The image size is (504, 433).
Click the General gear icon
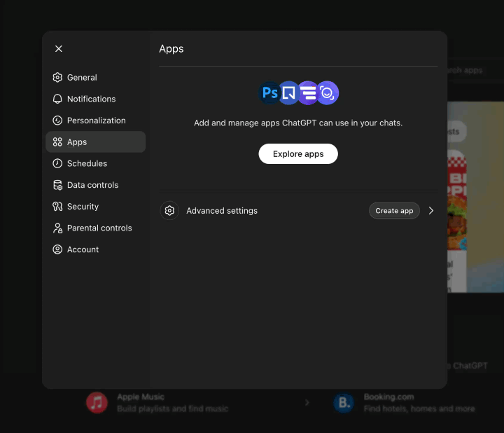coord(57,78)
